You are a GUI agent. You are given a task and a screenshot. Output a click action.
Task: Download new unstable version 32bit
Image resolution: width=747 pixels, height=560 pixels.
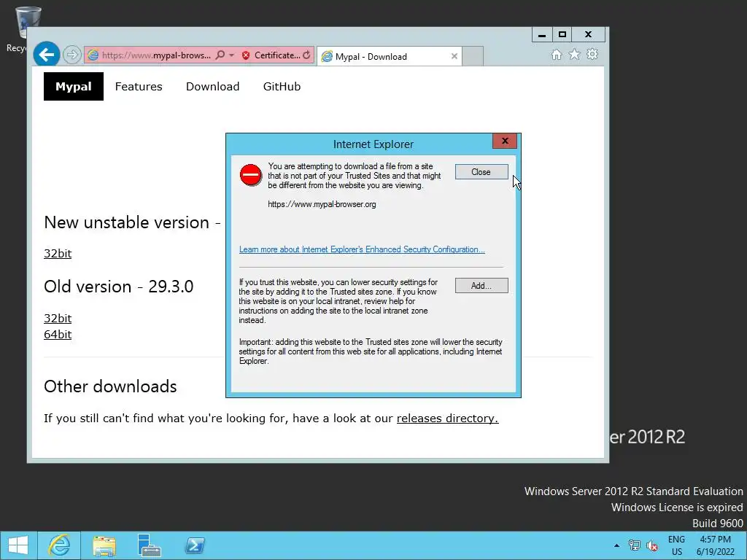58,253
